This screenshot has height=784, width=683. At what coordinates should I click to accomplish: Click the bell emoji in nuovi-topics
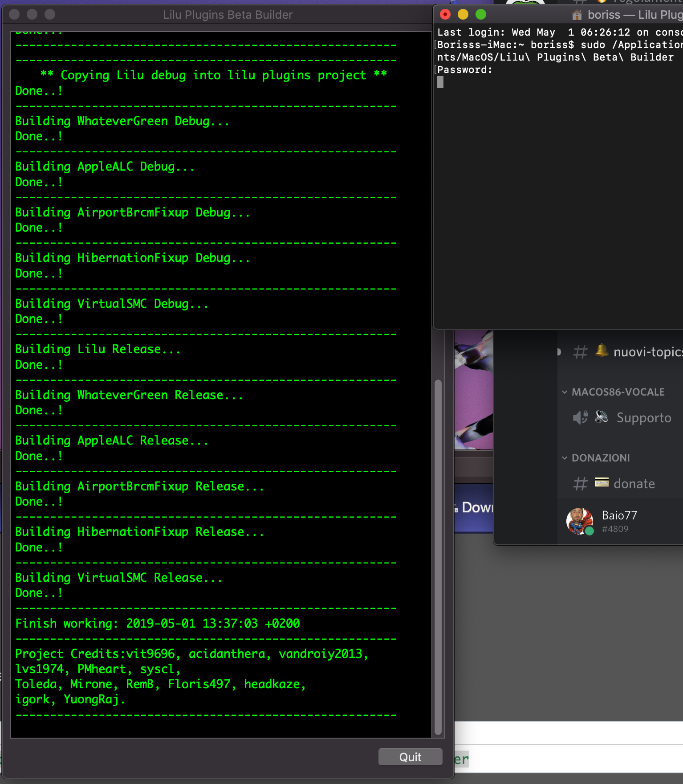click(602, 351)
